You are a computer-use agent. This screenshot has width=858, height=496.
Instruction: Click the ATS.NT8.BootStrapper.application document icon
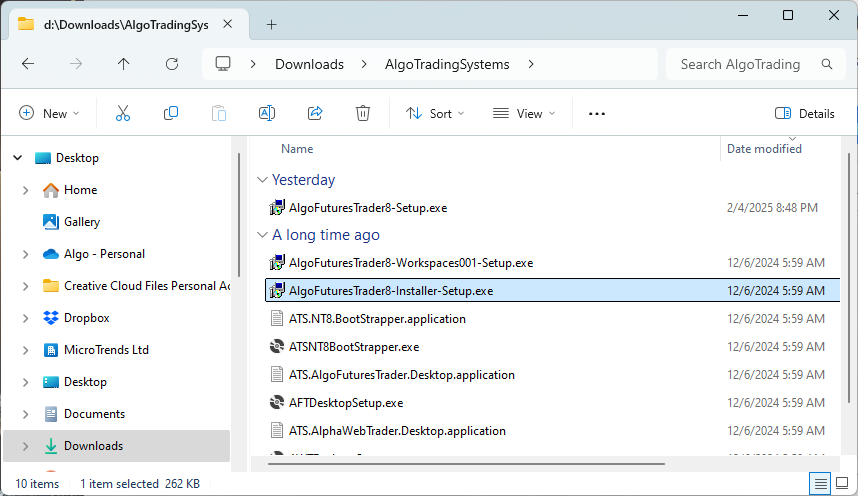click(x=277, y=319)
